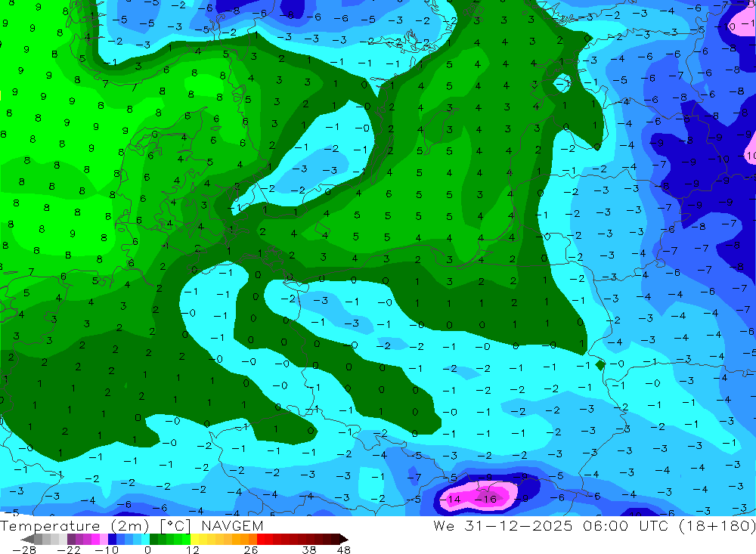
Task: Click the -16 value in the magenta cold spot
Action: click(485, 499)
